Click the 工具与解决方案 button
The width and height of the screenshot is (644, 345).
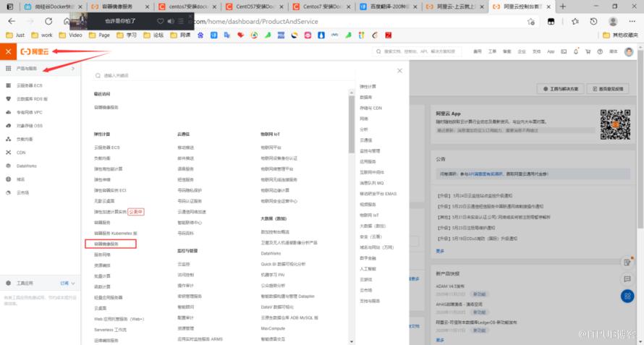point(560,89)
